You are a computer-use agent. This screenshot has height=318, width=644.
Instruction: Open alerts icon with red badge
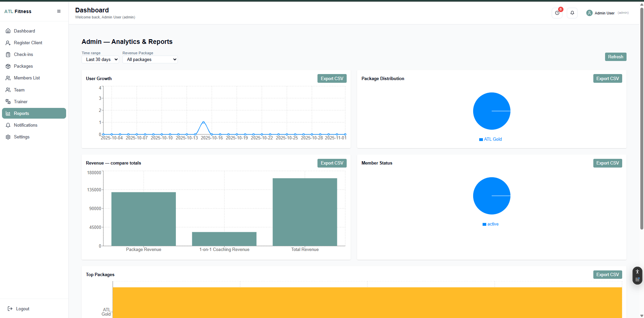(x=557, y=13)
